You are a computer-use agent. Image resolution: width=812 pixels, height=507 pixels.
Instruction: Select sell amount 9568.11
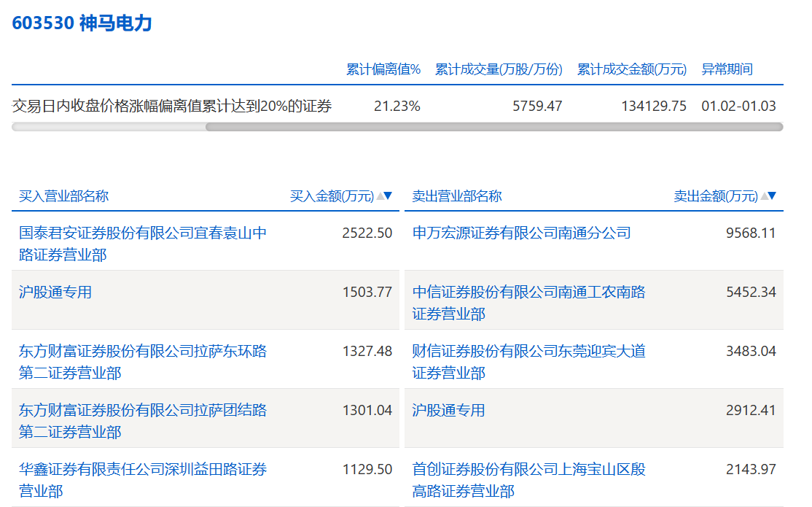(751, 233)
